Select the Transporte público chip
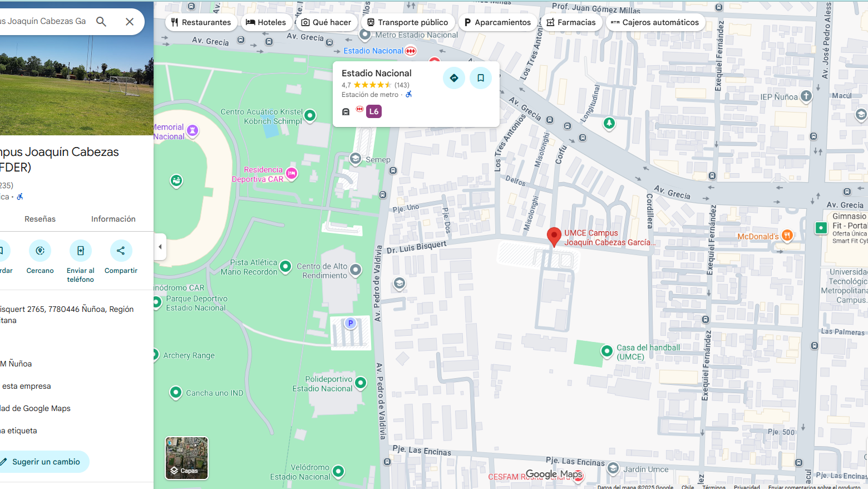The height and width of the screenshot is (489, 868). pyautogui.click(x=407, y=22)
